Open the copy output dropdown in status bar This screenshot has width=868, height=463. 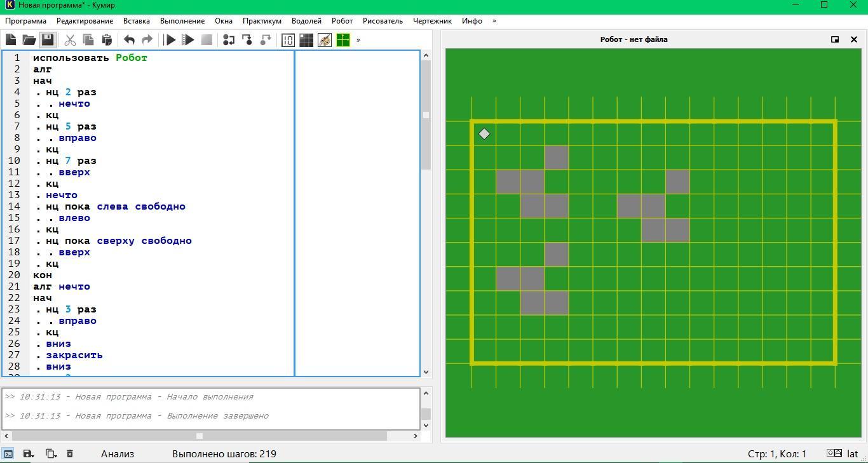[x=51, y=453]
